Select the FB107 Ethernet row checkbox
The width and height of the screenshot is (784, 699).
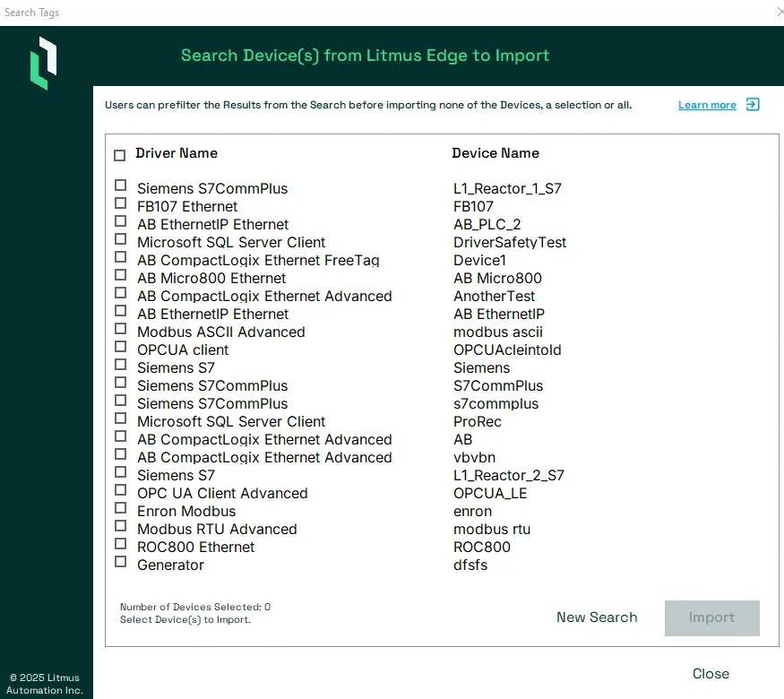pyautogui.click(x=120, y=203)
